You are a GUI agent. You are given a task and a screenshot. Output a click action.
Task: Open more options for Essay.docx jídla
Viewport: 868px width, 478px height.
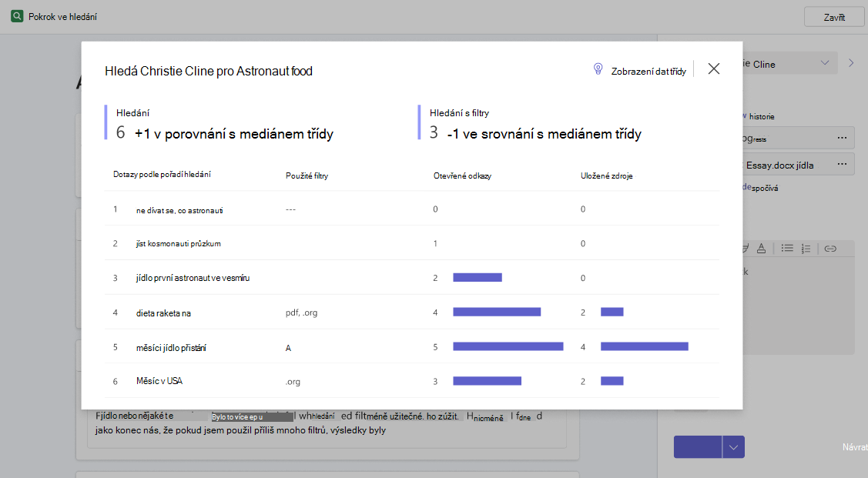coord(842,164)
